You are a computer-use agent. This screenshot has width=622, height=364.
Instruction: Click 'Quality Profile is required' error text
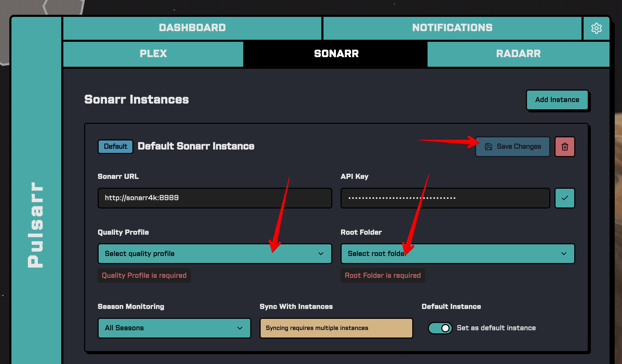click(x=144, y=275)
